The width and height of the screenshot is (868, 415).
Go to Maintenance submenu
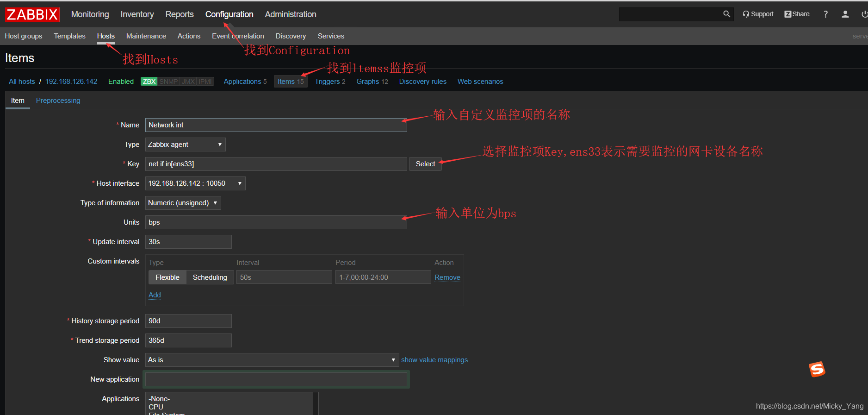(x=146, y=36)
